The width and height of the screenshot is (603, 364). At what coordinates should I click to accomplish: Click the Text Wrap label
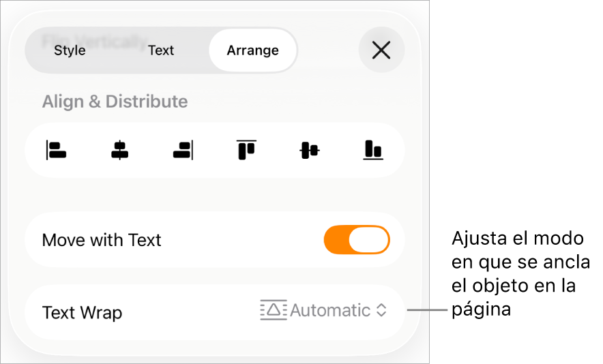(x=82, y=313)
